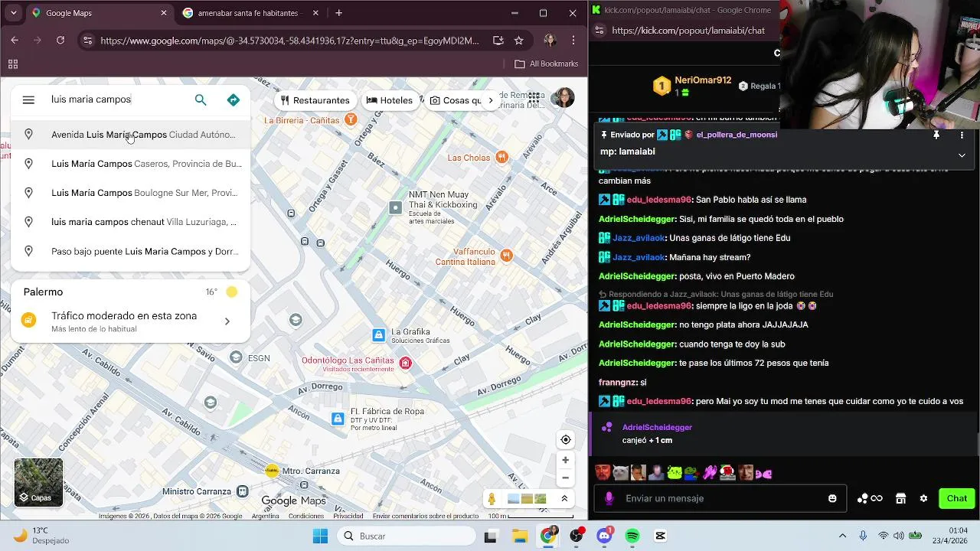Show more category chips with the arrow
980x551 pixels.
pyautogui.click(x=491, y=100)
